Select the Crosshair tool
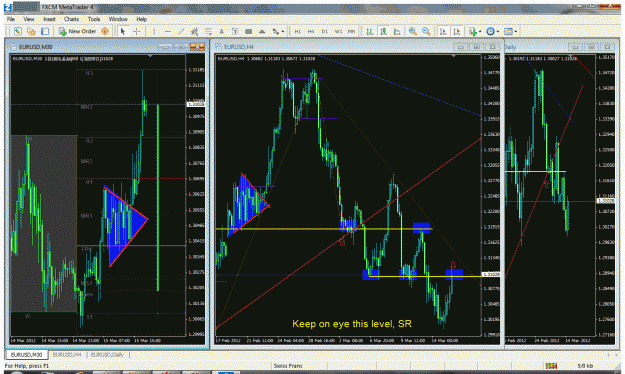 tap(137, 31)
